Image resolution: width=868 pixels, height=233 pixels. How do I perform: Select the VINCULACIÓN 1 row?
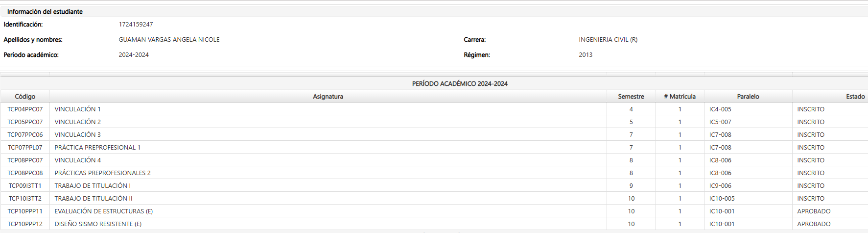77,109
